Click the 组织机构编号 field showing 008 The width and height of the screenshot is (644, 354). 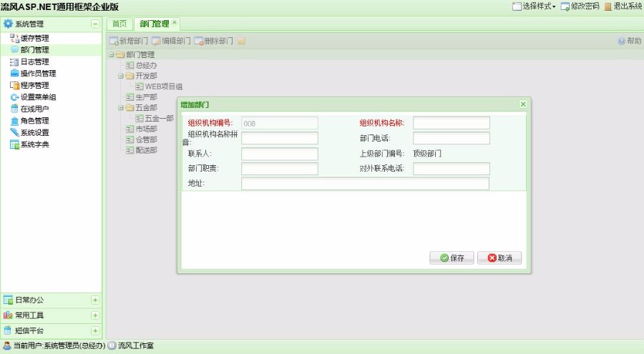coord(280,123)
